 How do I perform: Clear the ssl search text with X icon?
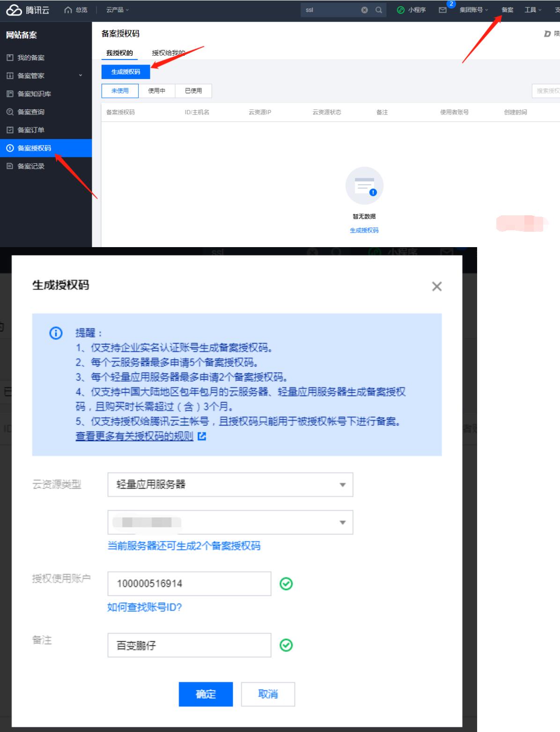click(x=364, y=10)
